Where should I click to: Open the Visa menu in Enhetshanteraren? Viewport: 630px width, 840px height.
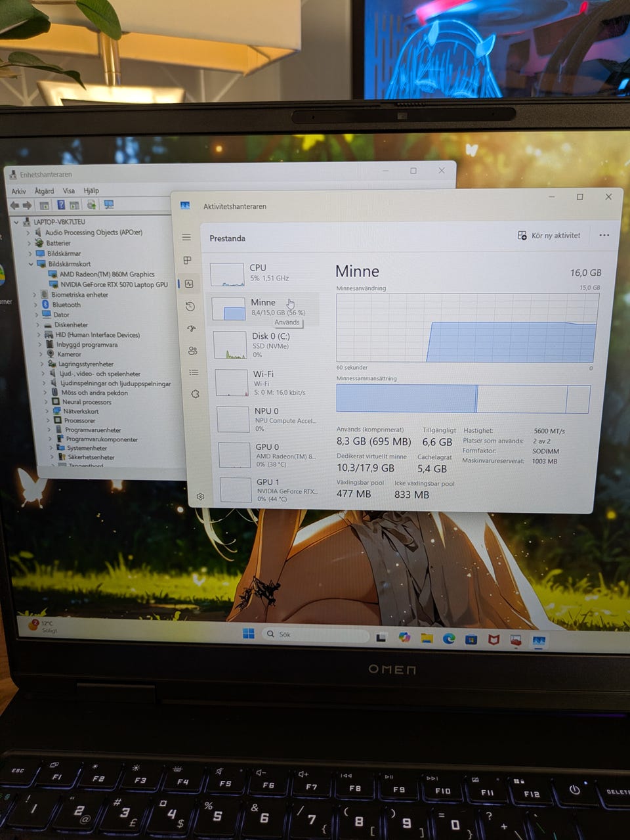coord(68,190)
